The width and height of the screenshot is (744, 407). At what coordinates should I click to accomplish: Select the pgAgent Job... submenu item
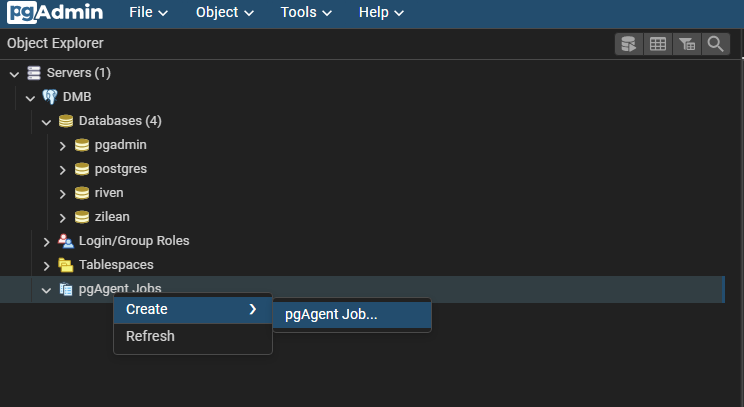(352, 314)
